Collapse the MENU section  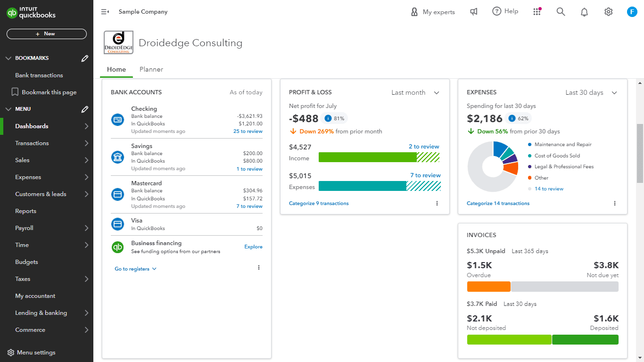8,109
